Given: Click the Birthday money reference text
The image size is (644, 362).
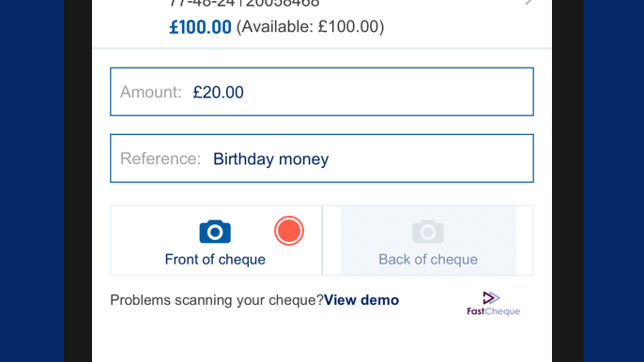Looking at the screenshot, I should click(x=271, y=159).
